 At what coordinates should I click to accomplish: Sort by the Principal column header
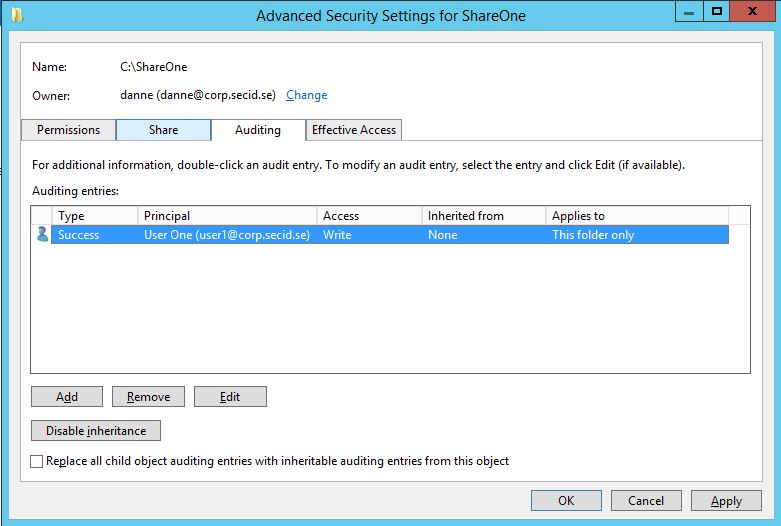click(228, 216)
